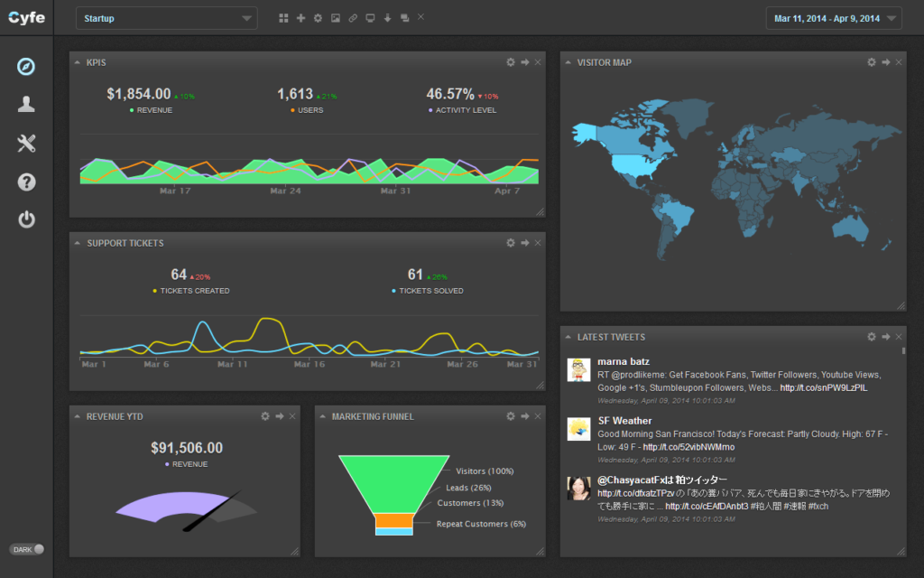924x578 pixels.
Task: Open the TV mode monitor icon in the toolbar
Action: click(370, 18)
